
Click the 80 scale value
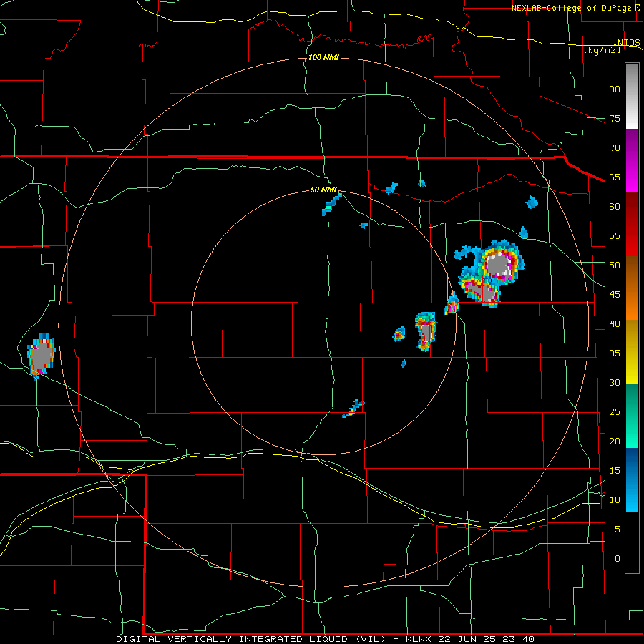(x=615, y=89)
